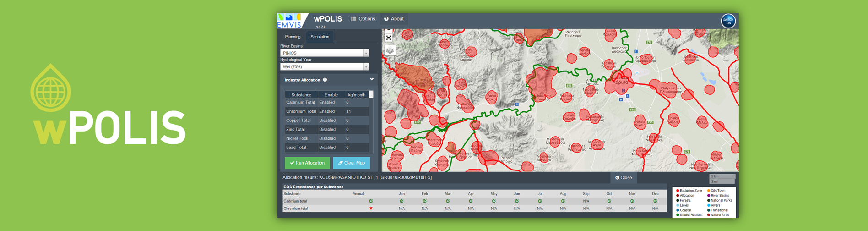Click the Natura Birds legend label

720,215
